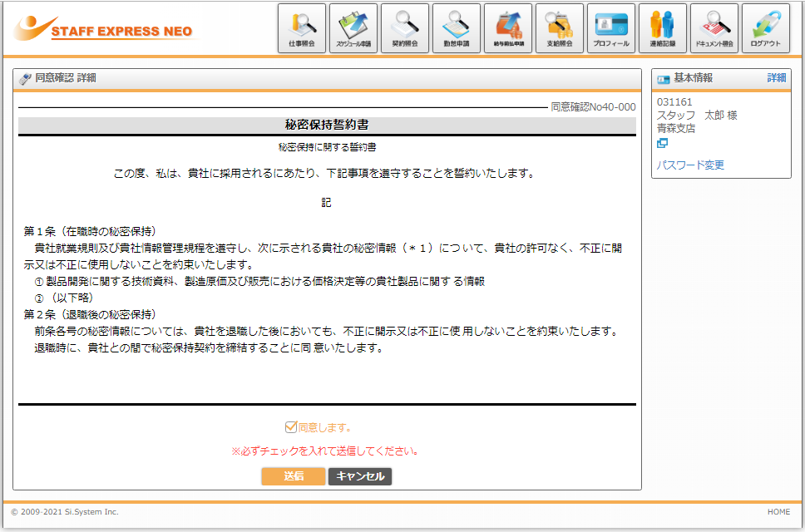Screen dimensions: 805x532
Task: Click the ログアウト logout icon
Action: point(766,27)
